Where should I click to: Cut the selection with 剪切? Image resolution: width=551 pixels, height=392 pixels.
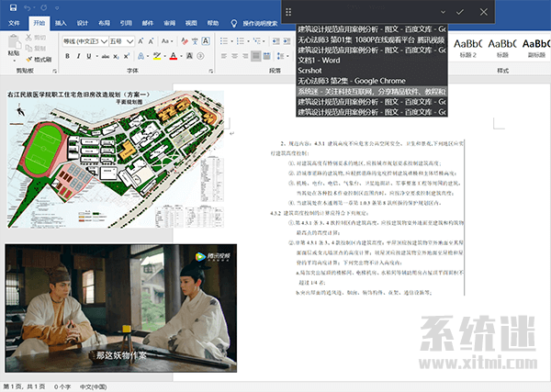[x=36, y=38]
